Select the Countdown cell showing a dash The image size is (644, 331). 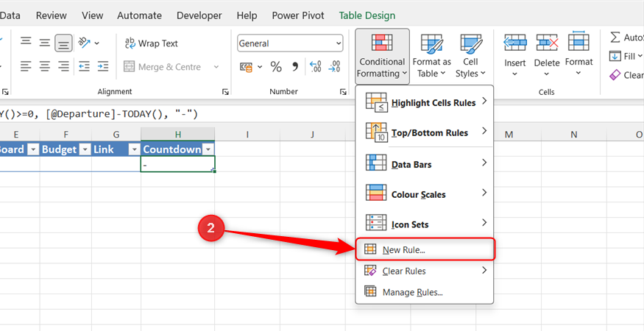point(177,164)
